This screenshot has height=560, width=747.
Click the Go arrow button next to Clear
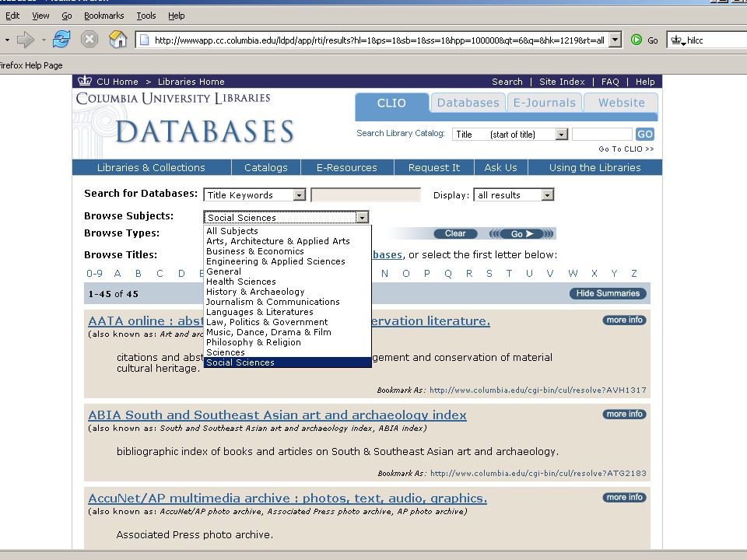[x=522, y=233]
